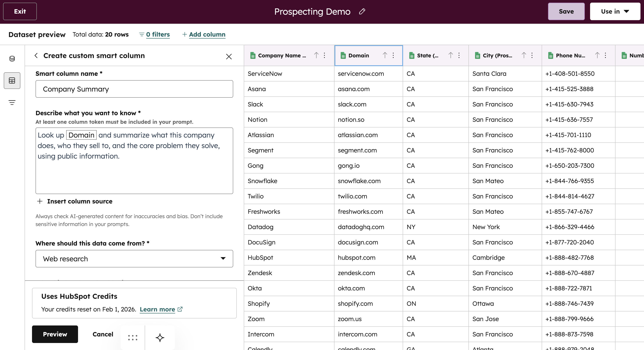The width and height of the screenshot is (644, 350).
Task: Open the Learn more credits link
Action: [x=157, y=309]
